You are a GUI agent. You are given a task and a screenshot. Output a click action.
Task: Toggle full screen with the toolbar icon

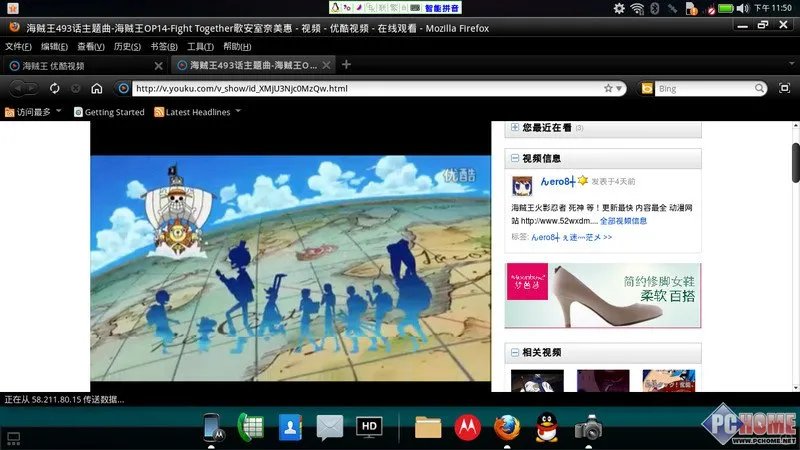point(784,88)
